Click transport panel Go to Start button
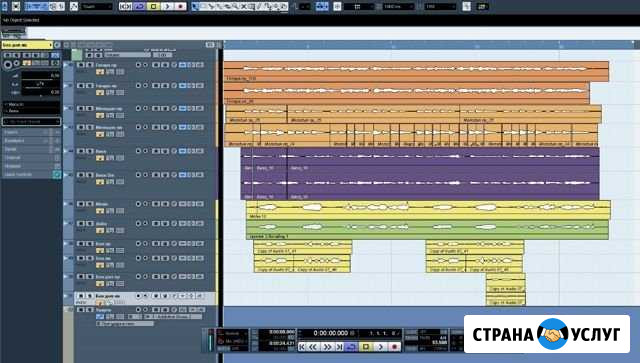 [x=302, y=347]
